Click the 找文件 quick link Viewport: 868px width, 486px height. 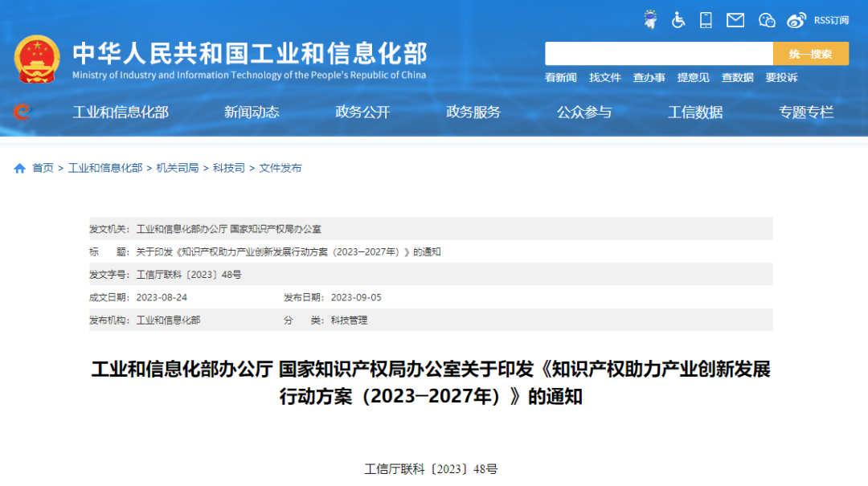tap(604, 77)
